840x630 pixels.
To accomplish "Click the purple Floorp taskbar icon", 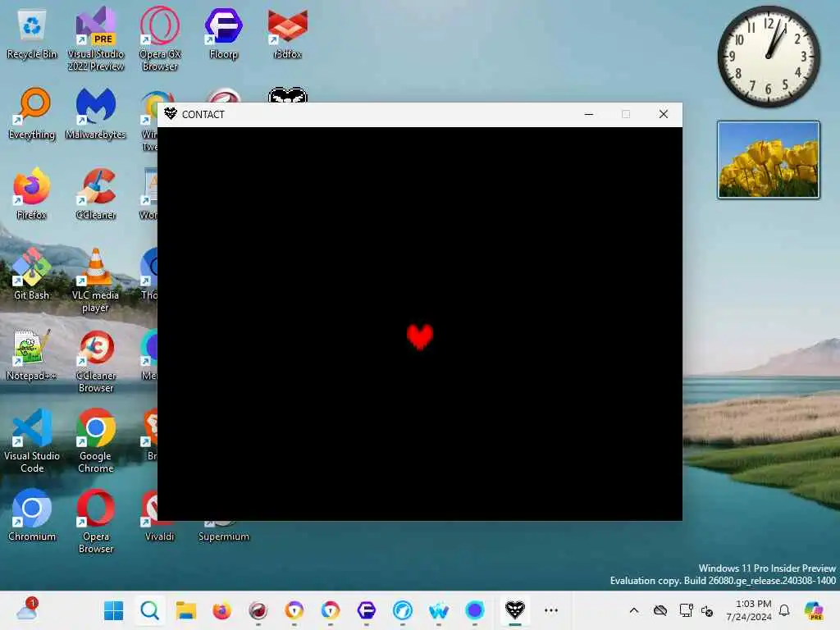I will pyautogui.click(x=367, y=610).
